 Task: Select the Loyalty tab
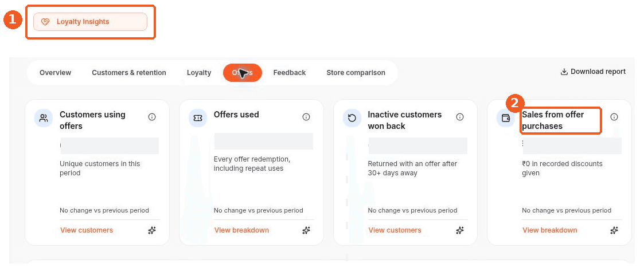click(199, 73)
